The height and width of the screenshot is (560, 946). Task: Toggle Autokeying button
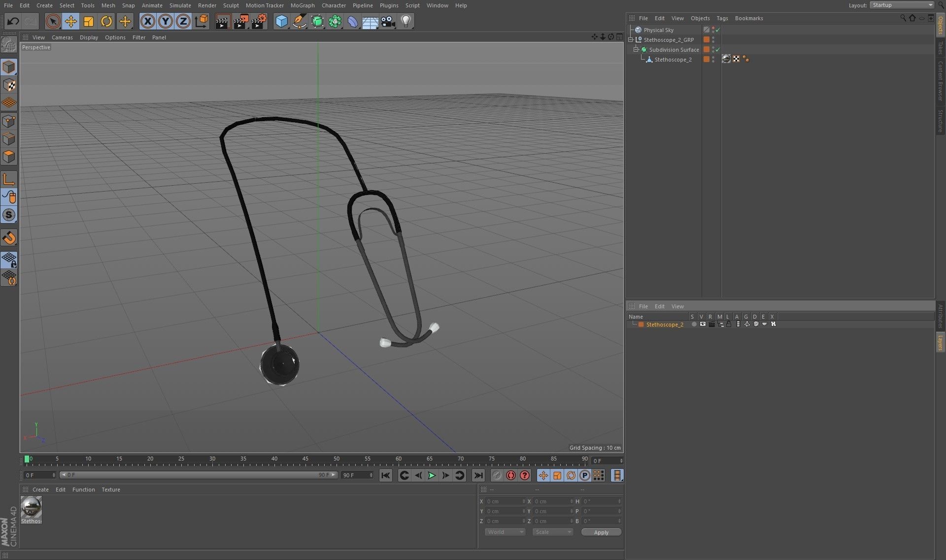coord(511,475)
